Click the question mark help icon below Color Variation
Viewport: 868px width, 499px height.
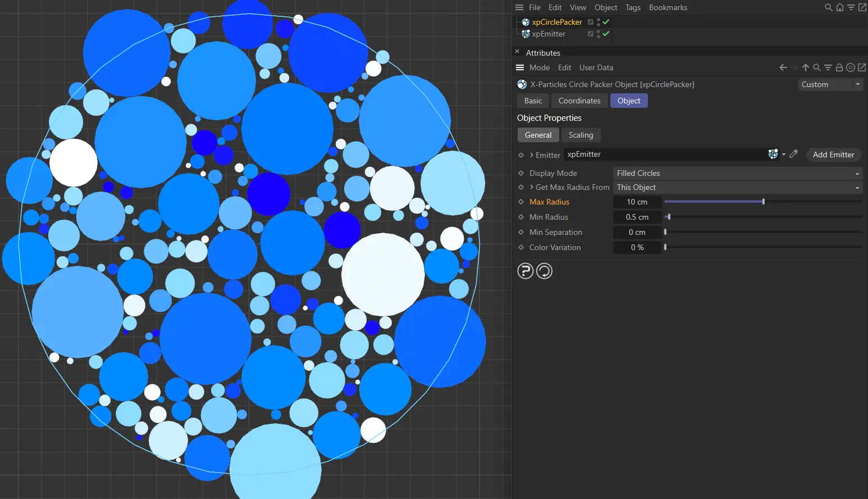pos(525,271)
